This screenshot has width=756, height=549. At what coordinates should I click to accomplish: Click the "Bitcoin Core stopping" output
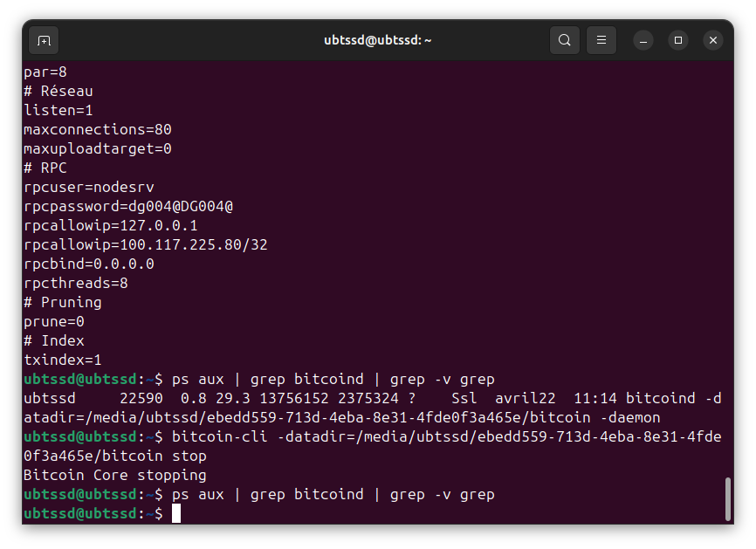pos(114,475)
